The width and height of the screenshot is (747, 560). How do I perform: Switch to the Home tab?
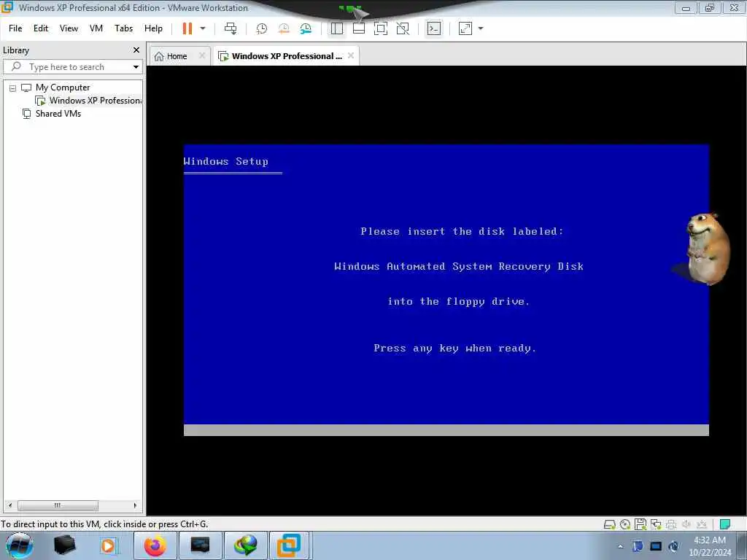[177, 56]
